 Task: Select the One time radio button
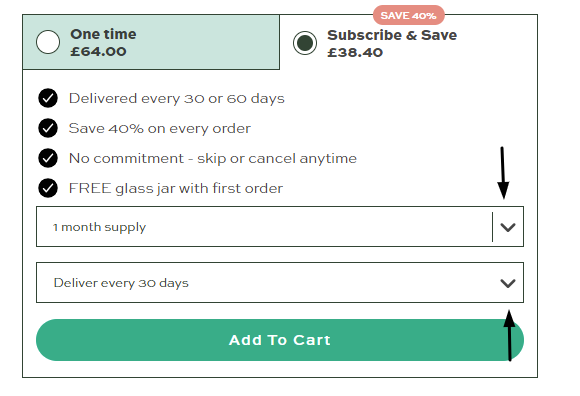(48, 42)
